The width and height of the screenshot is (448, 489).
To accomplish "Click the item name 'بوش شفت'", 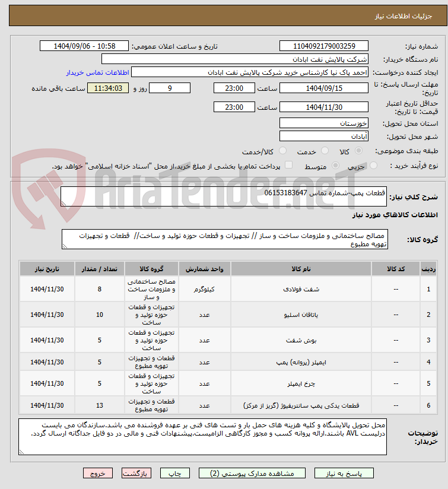I will [x=301, y=340].
